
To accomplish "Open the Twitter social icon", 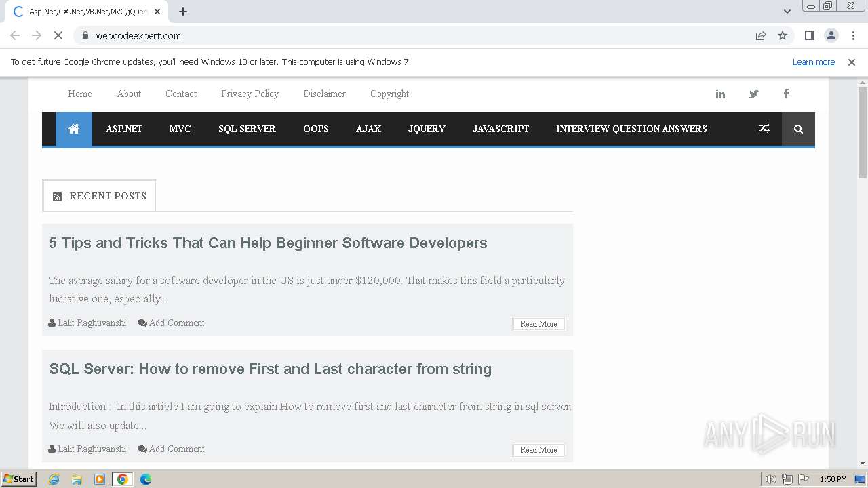I will click(753, 94).
